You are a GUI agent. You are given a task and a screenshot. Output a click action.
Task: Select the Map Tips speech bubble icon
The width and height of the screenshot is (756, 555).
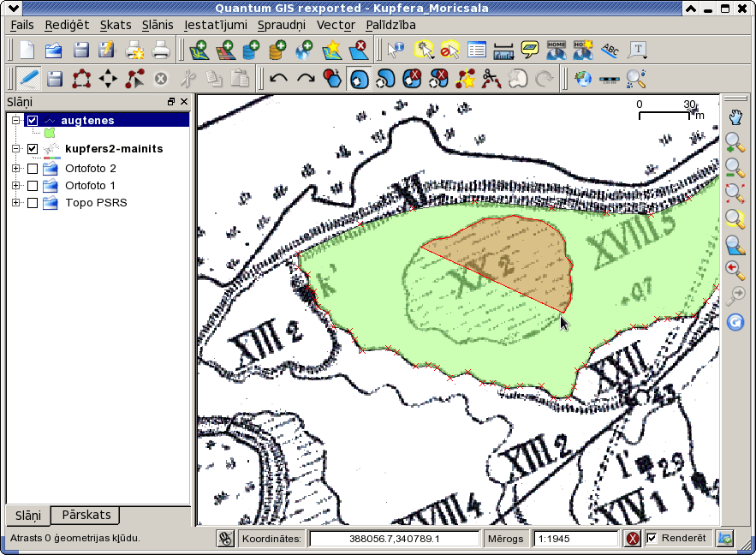pos(530,50)
